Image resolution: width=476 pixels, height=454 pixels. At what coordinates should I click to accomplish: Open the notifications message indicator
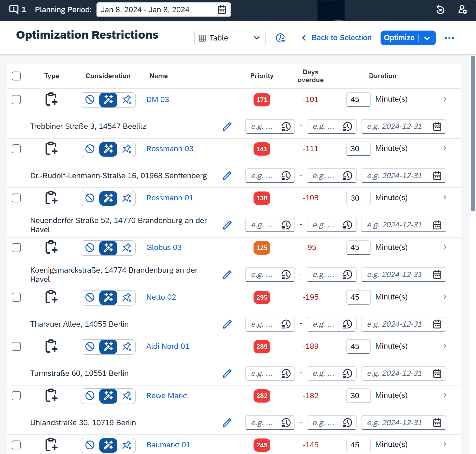point(17,10)
